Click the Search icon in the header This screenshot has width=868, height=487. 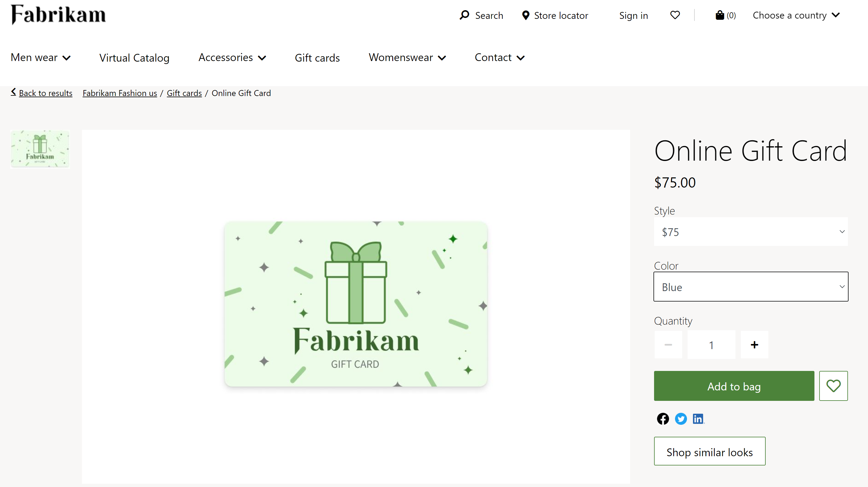(x=464, y=15)
